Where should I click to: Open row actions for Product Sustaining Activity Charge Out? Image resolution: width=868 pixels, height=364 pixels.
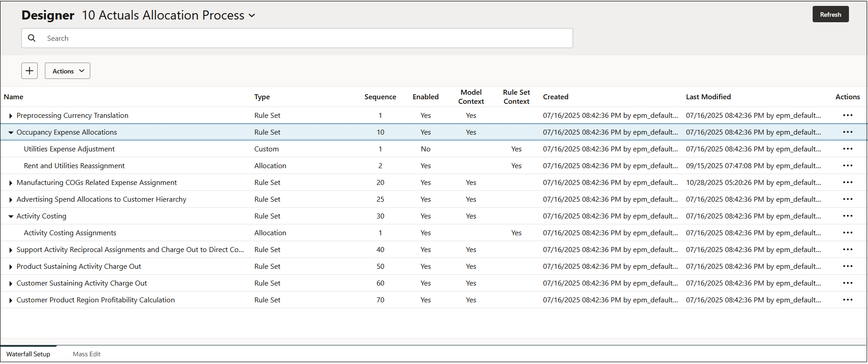848,266
